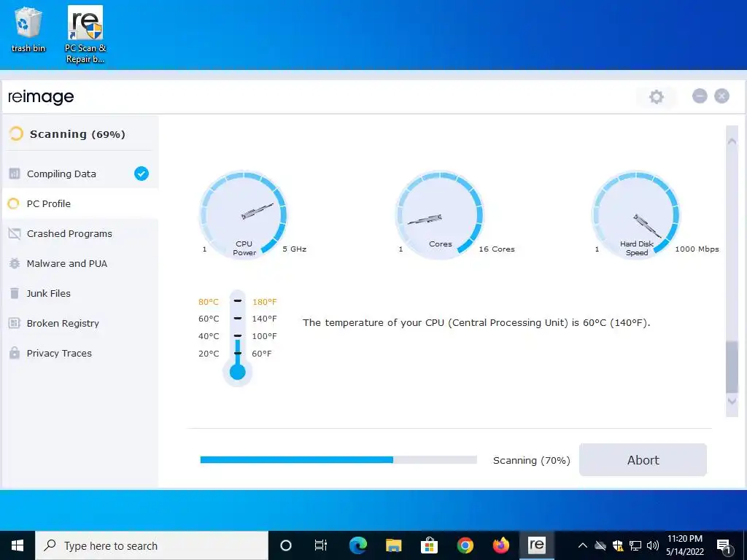This screenshot has height=560, width=747.
Task: Click the CPU Power gauge
Action: 244,215
